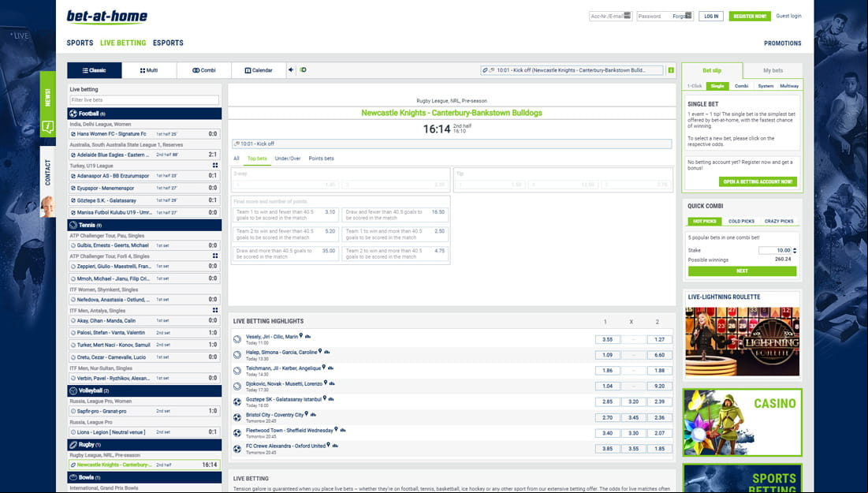Switch to Combi view tab
868x493 pixels.
(203, 70)
